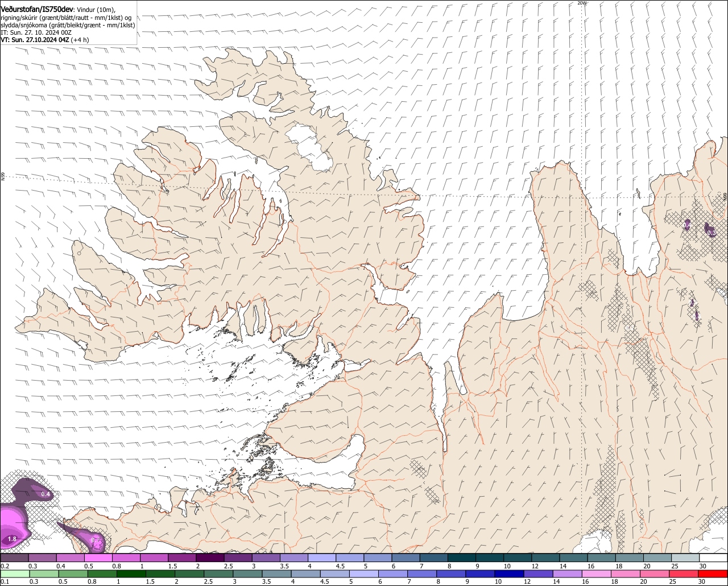Click the '0.2' label on the purple scale
This screenshot has height=586, width=728.
pyautogui.click(x=5, y=566)
